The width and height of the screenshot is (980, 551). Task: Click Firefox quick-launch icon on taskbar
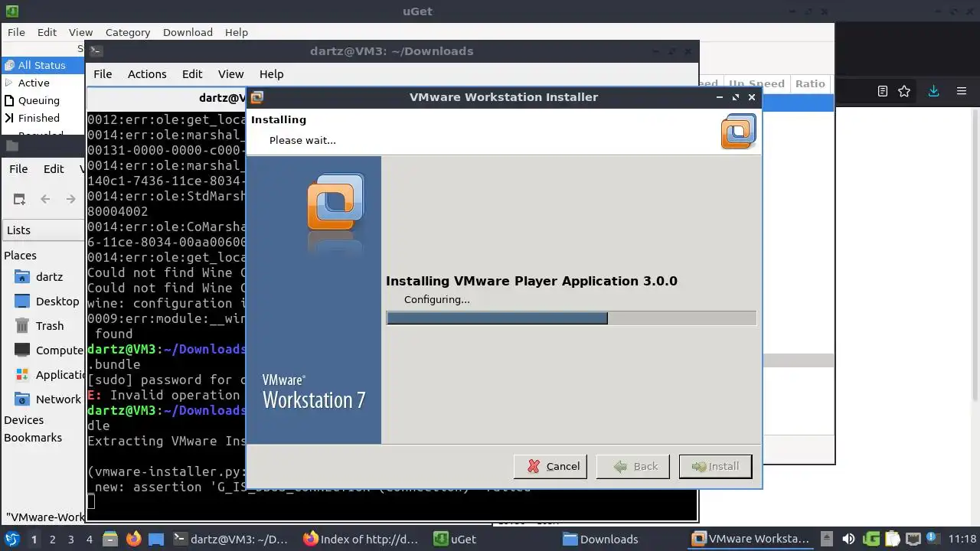pyautogui.click(x=133, y=539)
